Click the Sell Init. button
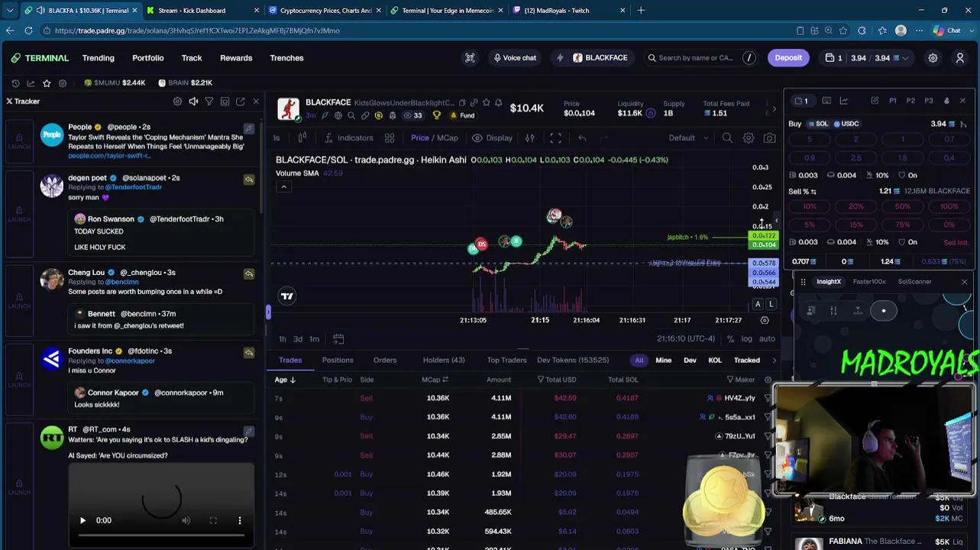The width and height of the screenshot is (980, 550). [956, 242]
